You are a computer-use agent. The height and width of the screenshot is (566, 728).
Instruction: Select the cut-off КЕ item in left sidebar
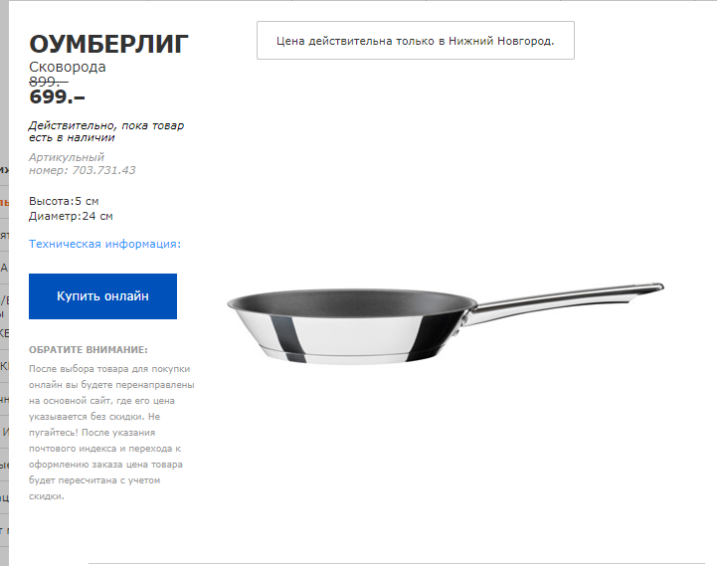pos(4,333)
